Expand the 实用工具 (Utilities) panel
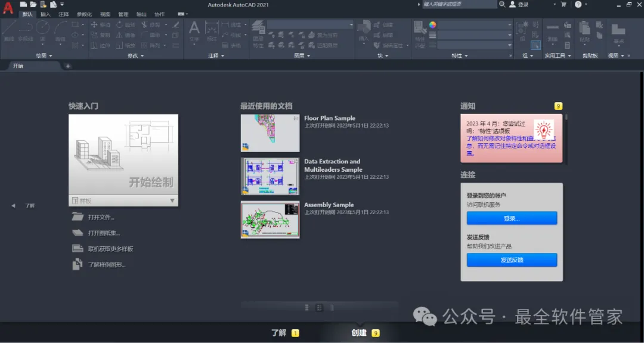This screenshot has width=644, height=343. [558, 55]
